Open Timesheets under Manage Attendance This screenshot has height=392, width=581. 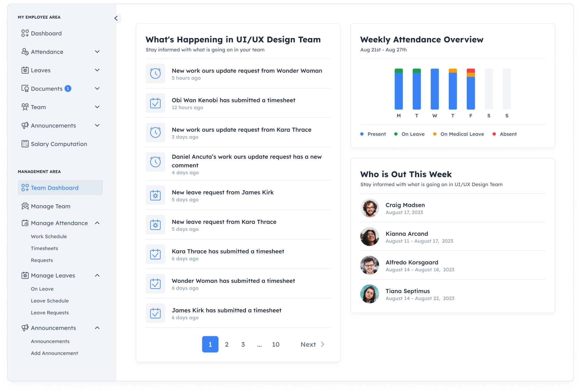(x=44, y=248)
